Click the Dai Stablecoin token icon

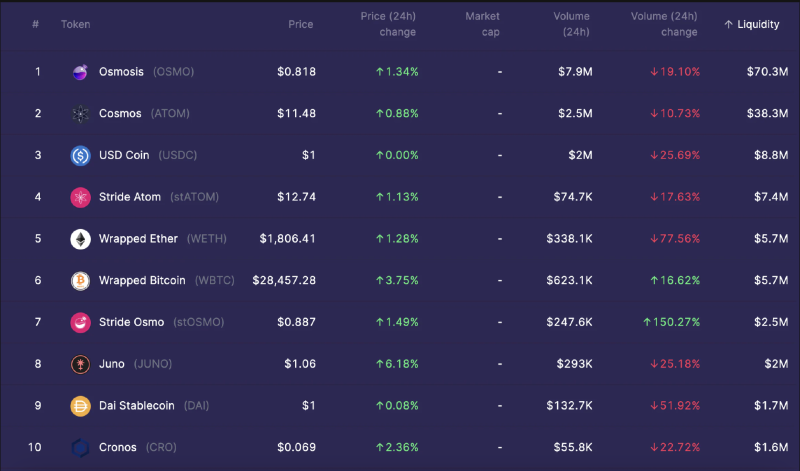point(80,406)
